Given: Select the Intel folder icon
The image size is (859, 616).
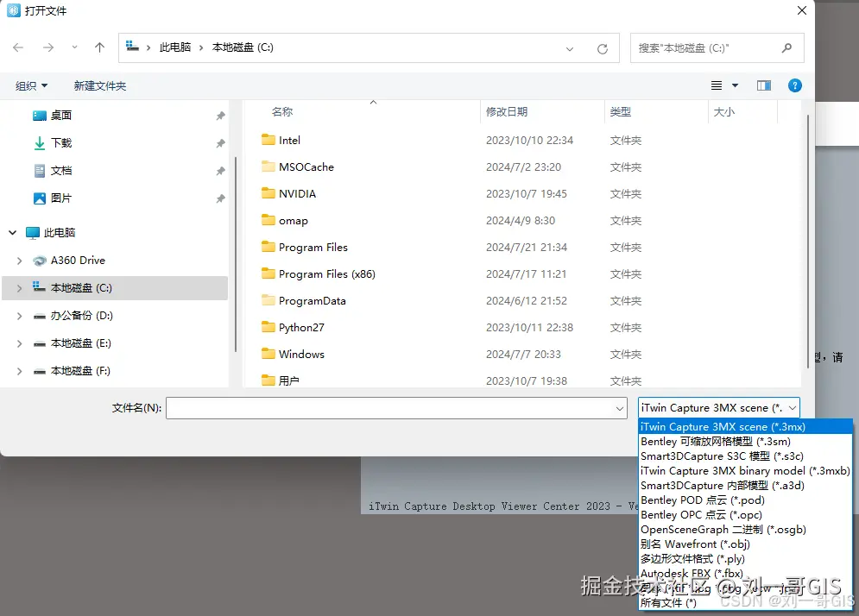Looking at the screenshot, I should point(268,140).
